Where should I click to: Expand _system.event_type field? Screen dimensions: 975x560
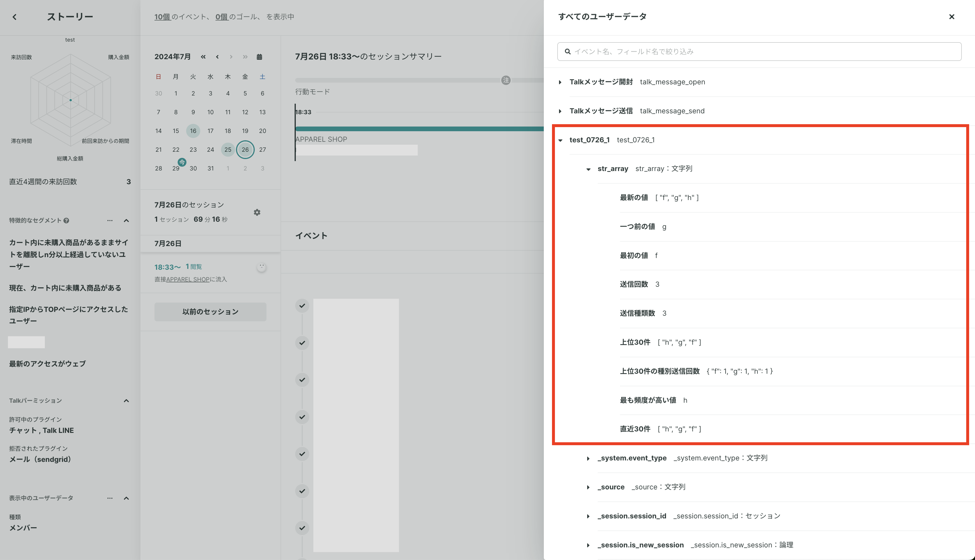pos(588,458)
